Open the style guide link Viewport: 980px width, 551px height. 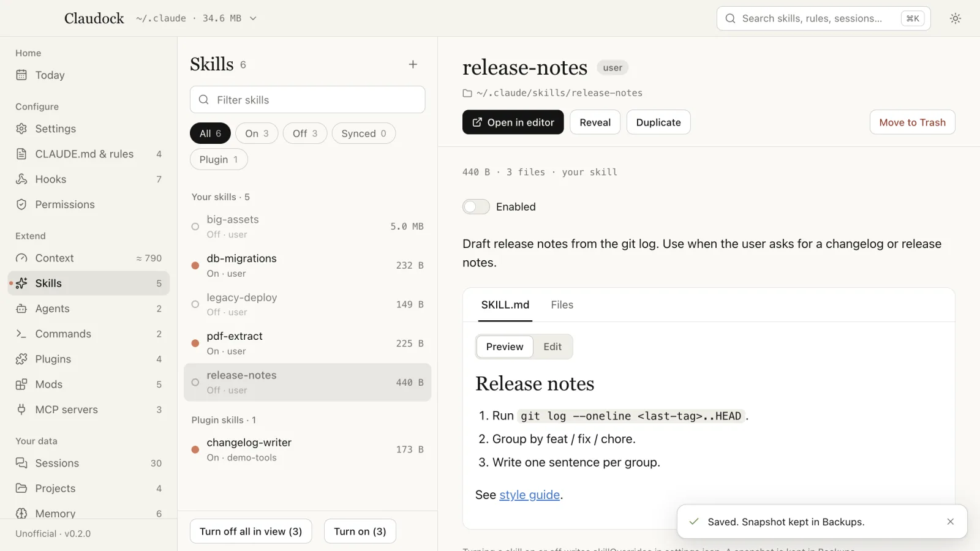[x=530, y=495]
